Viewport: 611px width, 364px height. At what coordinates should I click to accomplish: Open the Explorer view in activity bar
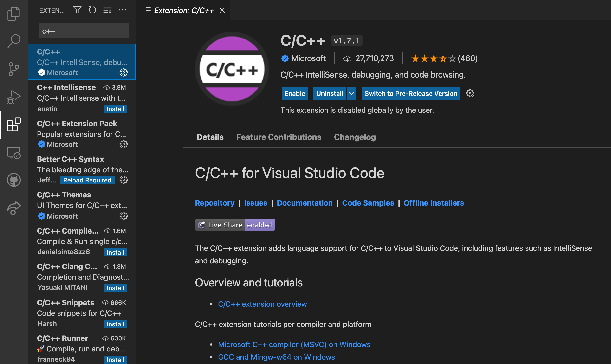(14, 14)
